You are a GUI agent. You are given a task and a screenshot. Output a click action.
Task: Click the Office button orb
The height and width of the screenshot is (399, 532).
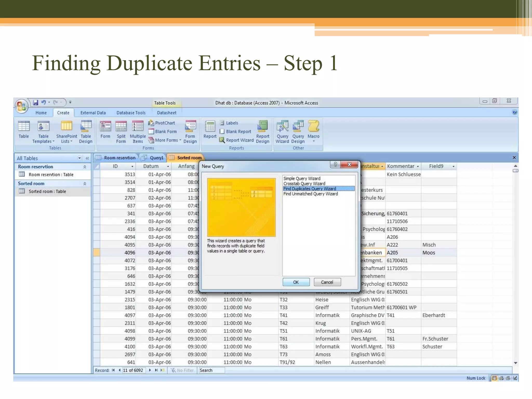click(x=22, y=106)
